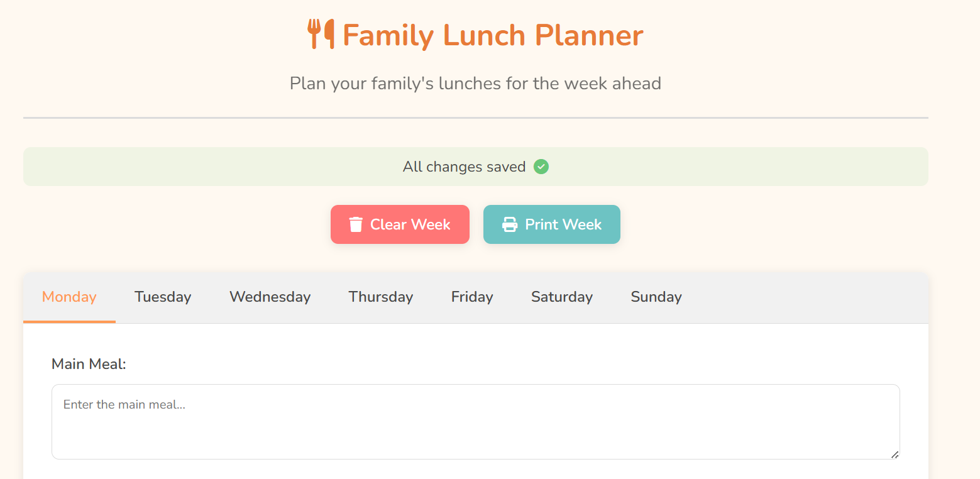Click the text area resize handle
Screen dimensions: 980x479
(x=895, y=454)
